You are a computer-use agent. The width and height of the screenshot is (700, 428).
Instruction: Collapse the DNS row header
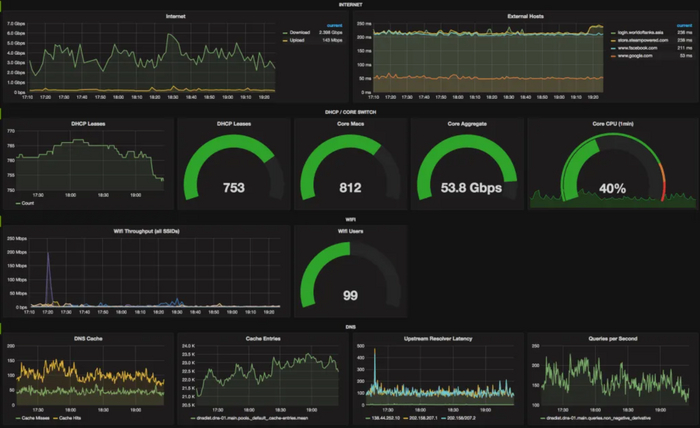[350, 327]
